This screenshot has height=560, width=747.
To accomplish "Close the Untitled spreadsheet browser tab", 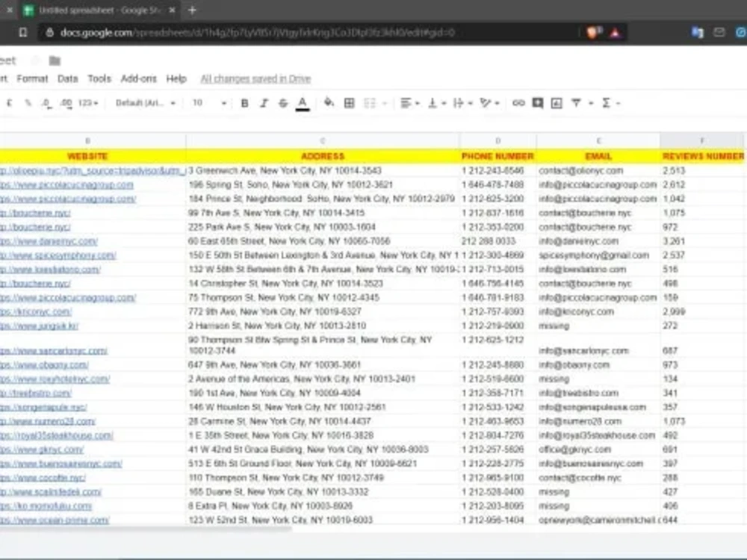I will (172, 10).
